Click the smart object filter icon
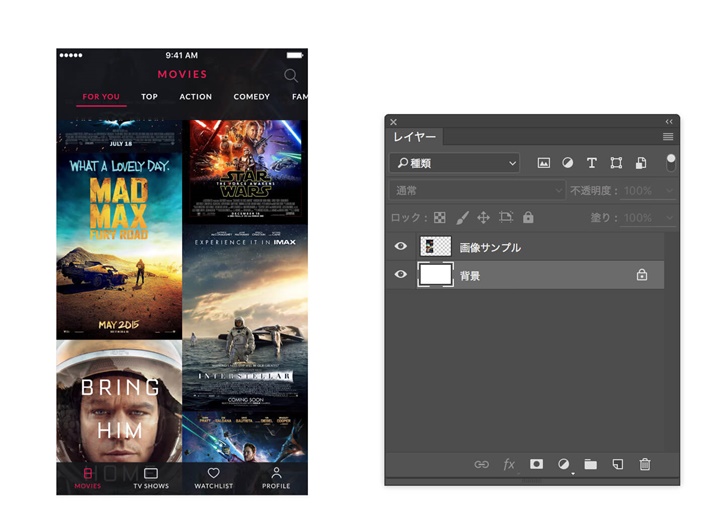720x526 pixels. [x=640, y=163]
